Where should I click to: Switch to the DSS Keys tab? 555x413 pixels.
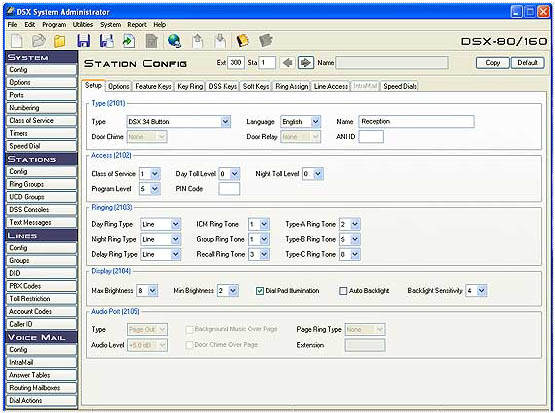222,86
